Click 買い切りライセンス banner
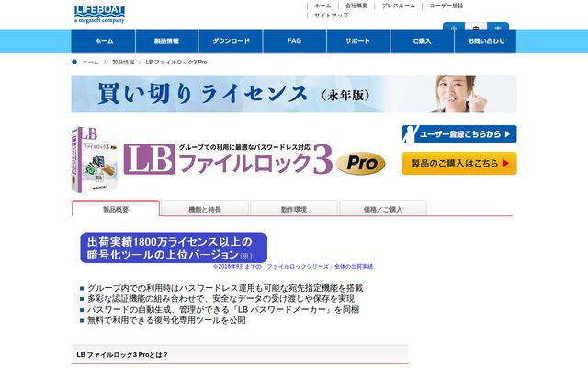 click(x=294, y=94)
